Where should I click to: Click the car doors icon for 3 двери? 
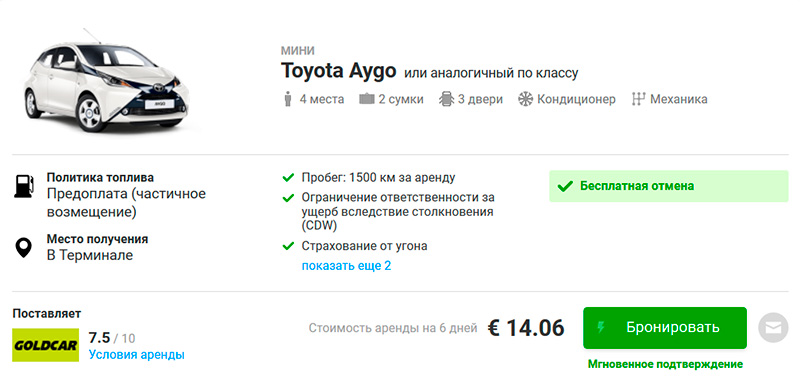(446, 99)
